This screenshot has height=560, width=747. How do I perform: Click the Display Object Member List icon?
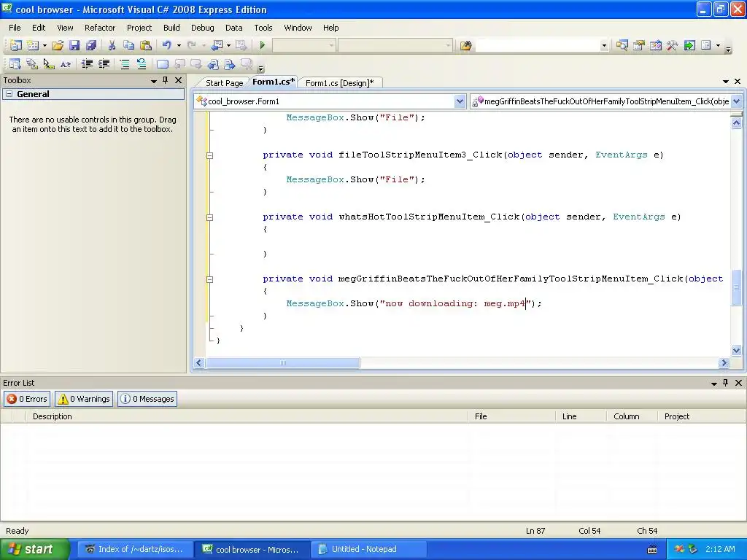(15, 64)
